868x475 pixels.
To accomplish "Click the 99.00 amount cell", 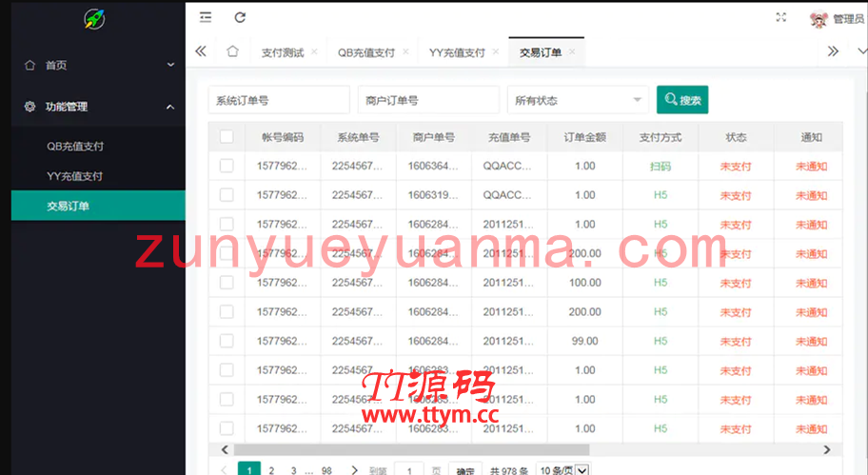I will [x=584, y=341].
